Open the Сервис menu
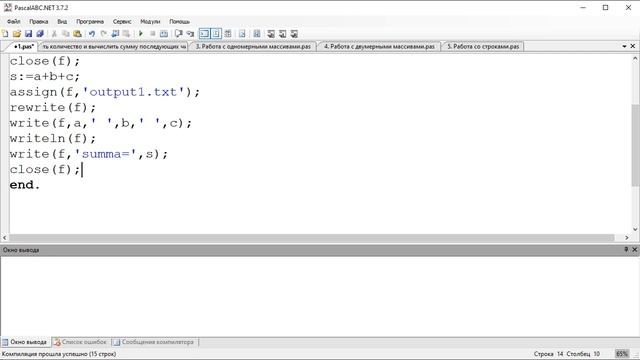This screenshot has width=640, height=360. point(122,22)
